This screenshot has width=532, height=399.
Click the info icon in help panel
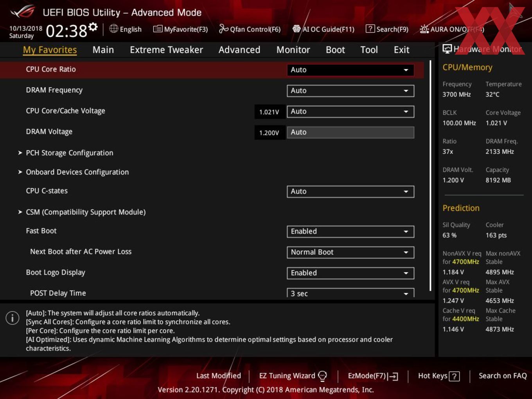coord(13,318)
